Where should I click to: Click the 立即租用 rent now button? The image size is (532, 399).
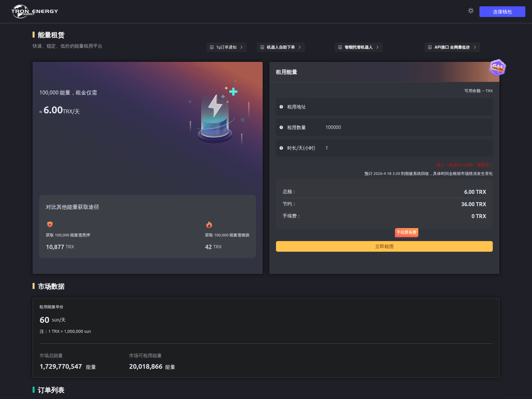[x=384, y=246]
